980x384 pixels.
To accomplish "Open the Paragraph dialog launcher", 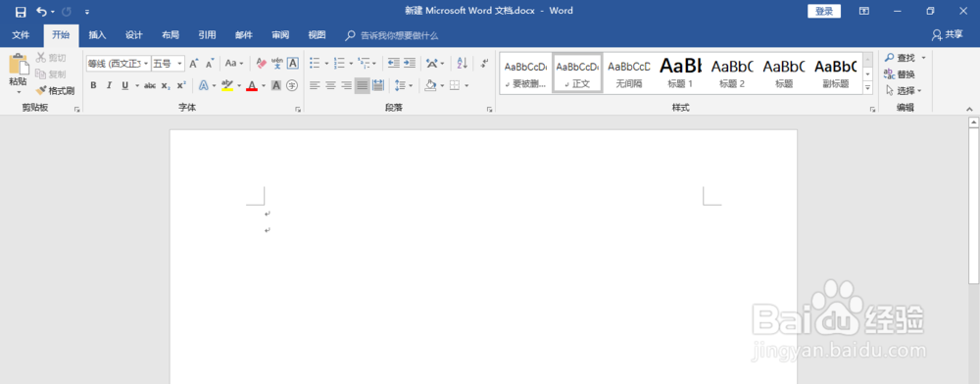I will point(489,110).
